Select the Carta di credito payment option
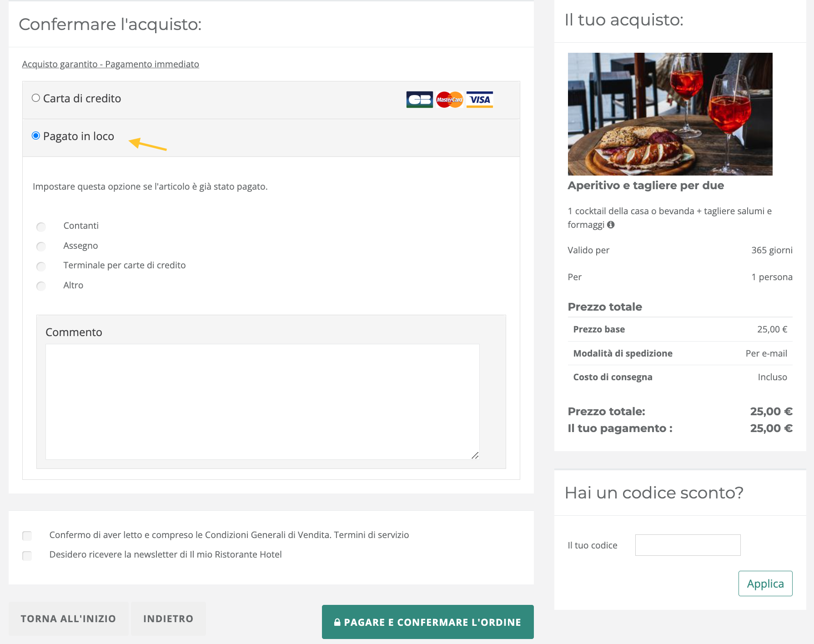814x644 pixels. (36, 98)
